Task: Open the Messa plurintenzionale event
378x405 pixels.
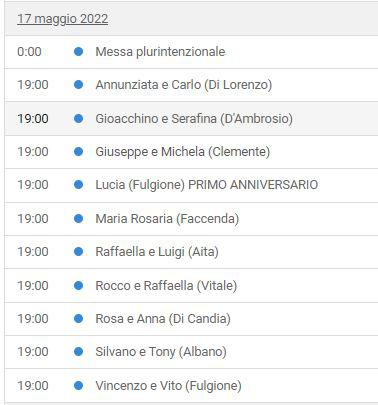Action: point(160,52)
